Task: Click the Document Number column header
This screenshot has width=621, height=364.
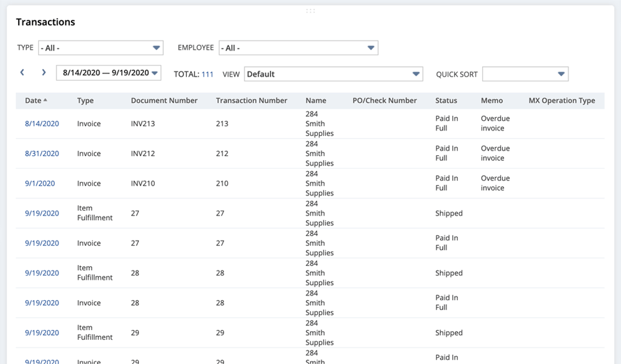Action: pos(164,100)
